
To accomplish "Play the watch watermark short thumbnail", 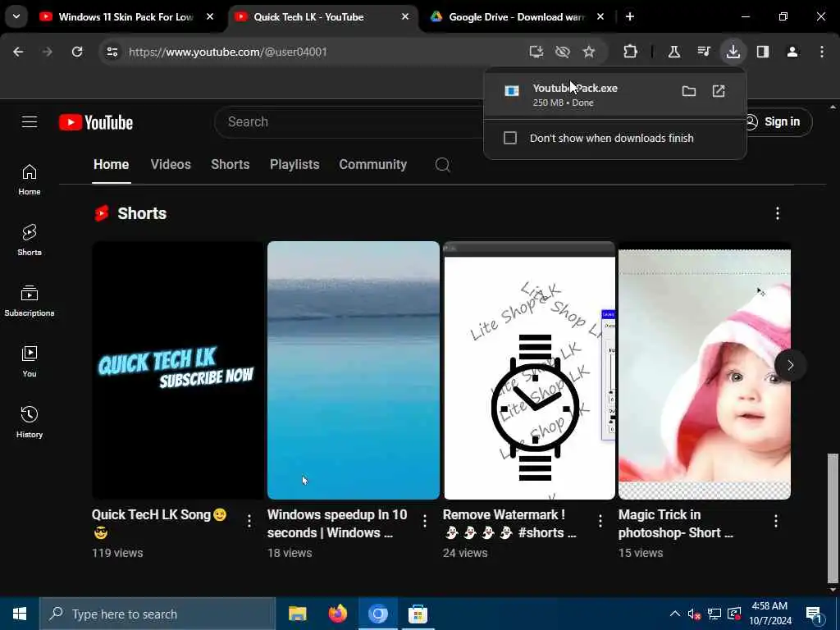I will [x=529, y=370].
